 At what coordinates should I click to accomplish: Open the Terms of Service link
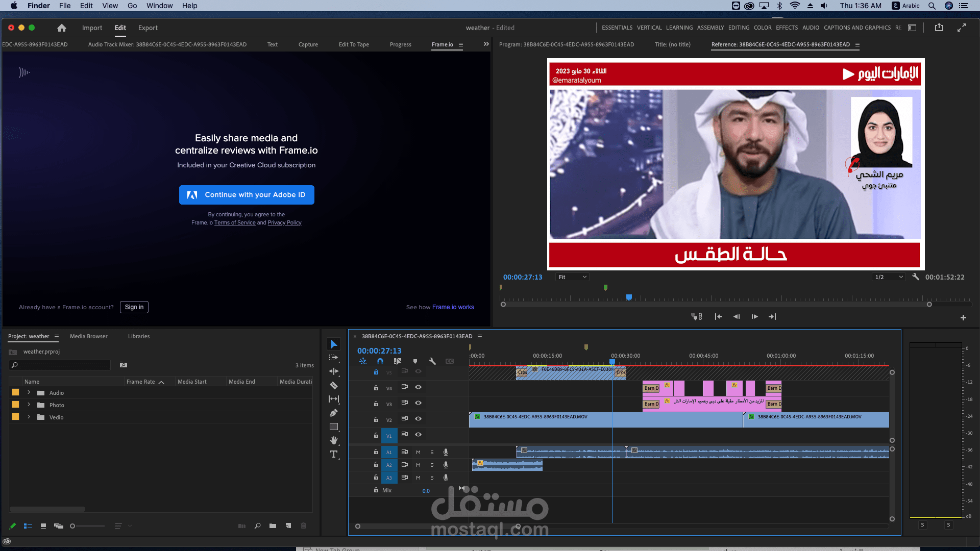235,223
